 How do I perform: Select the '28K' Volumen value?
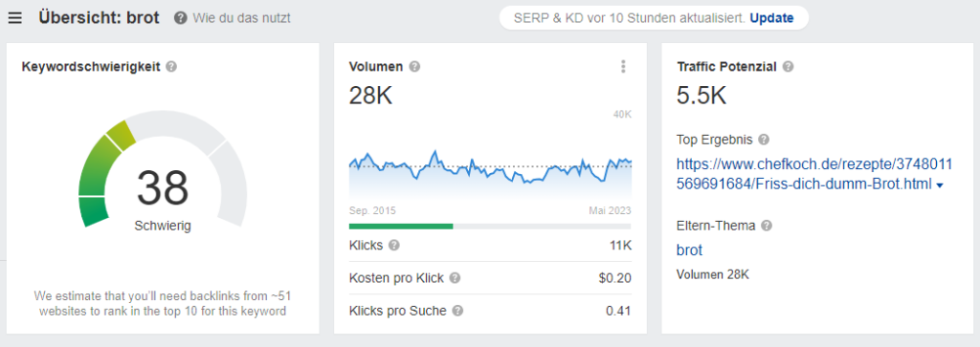click(370, 97)
